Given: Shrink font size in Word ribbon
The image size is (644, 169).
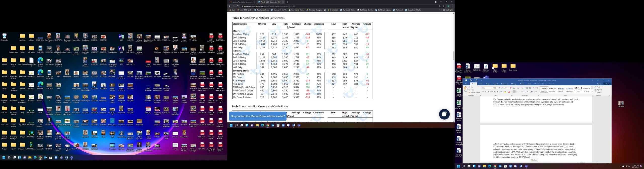Looking at the screenshot, I should coord(502,88).
